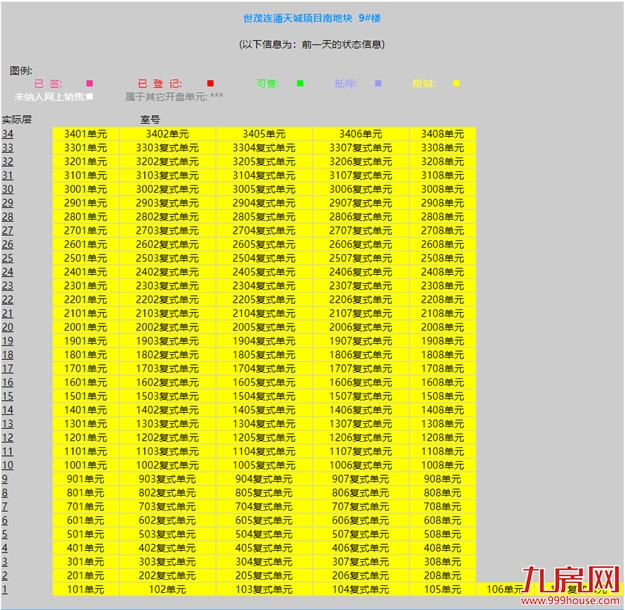Open floor 1 link
The height and width of the screenshot is (610, 625).
coord(5,589)
